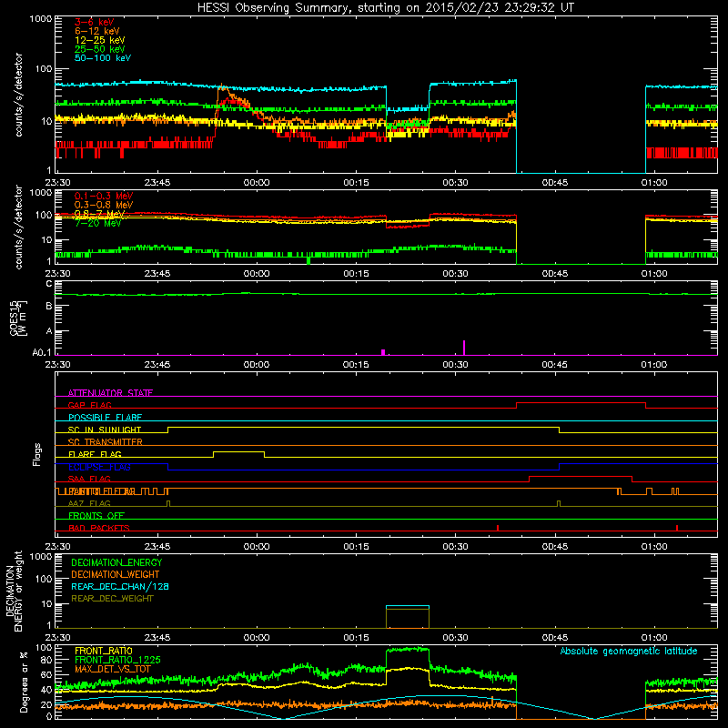Click the short magenta mark in GOES panel

[x=383, y=352]
